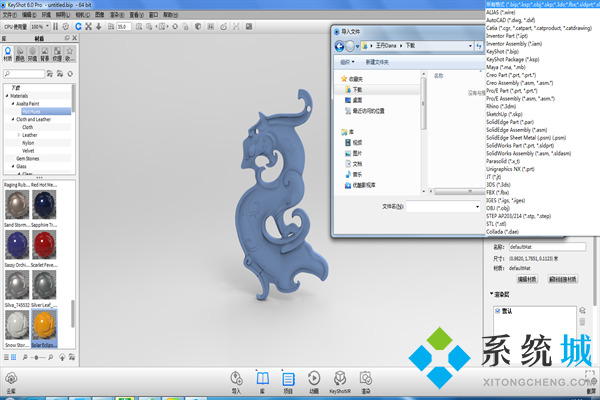Click the 动画 (Animation) icon
This screenshot has height=400, width=600.
(313, 379)
